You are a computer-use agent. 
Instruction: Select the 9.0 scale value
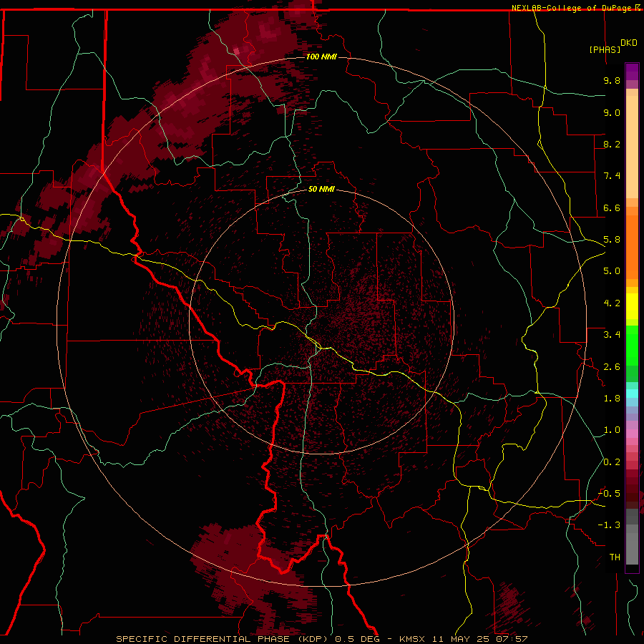point(612,112)
